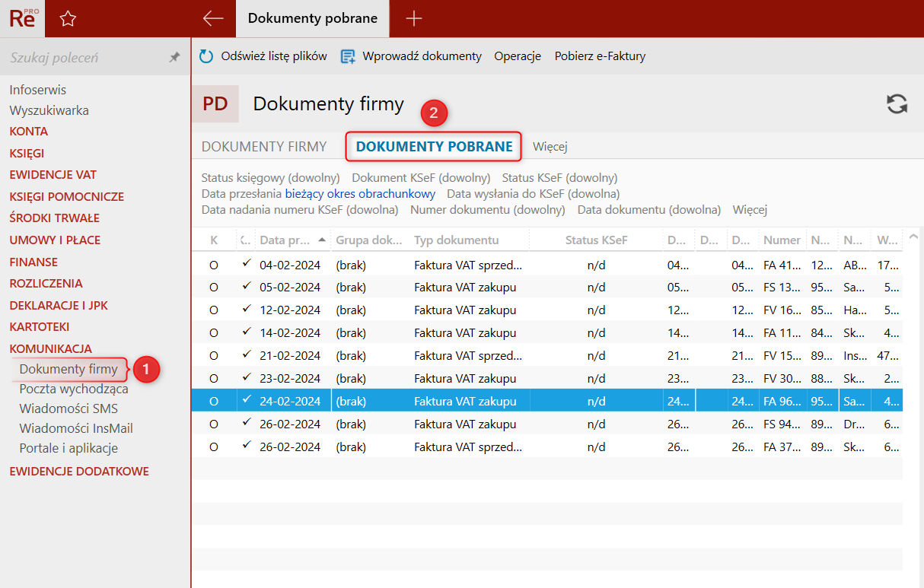Viewport: 924px width, 588px height.
Task: Change the Status KSeF filter
Action: 560,178
